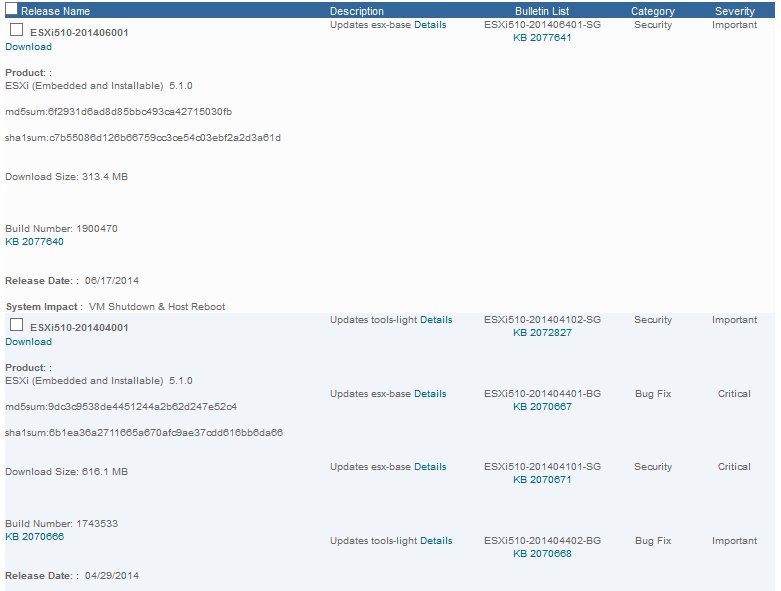Open KB 2070667 bulletin link
The width and height of the screenshot is (781, 591).
(542, 407)
